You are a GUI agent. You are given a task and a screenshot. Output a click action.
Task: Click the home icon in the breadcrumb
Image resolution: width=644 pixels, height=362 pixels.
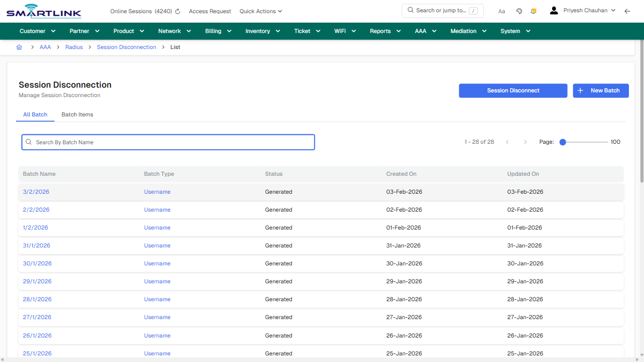(x=19, y=47)
